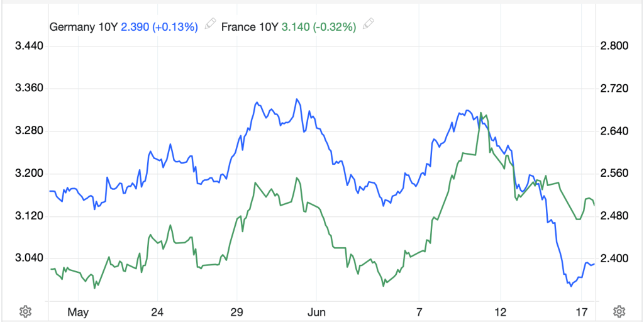Click the France -0.32% change figure

(335, 26)
